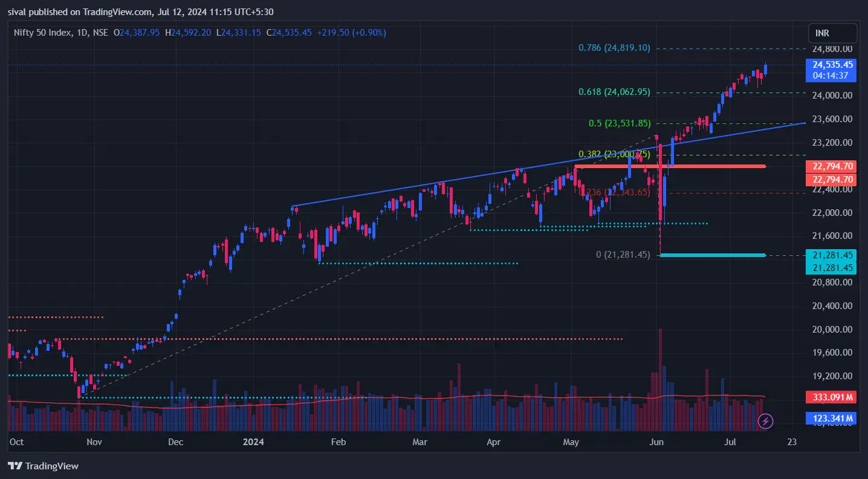Viewport: 868px width, 479px height.
Task: Select the thick red horizontal resistance line
Action: (669, 166)
